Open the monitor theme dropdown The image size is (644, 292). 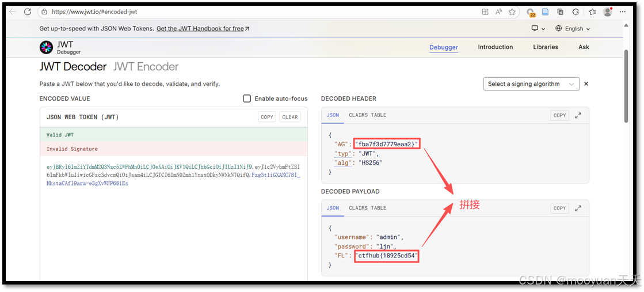[x=539, y=28]
